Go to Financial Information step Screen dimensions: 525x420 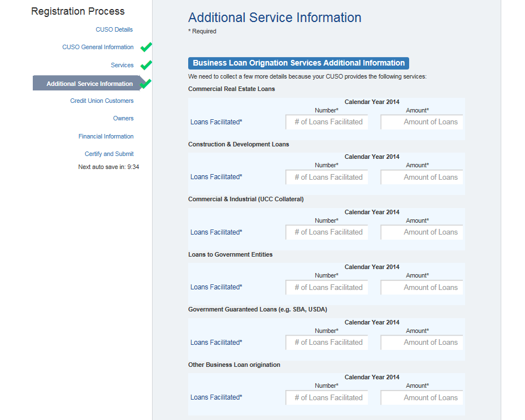[x=106, y=136]
